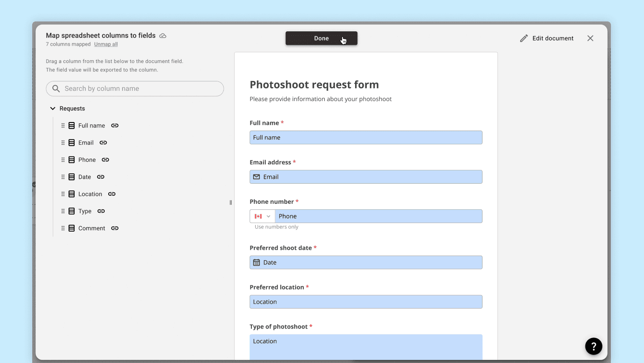
Task: Click the Preferred location form field
Action: pos(366,302)
